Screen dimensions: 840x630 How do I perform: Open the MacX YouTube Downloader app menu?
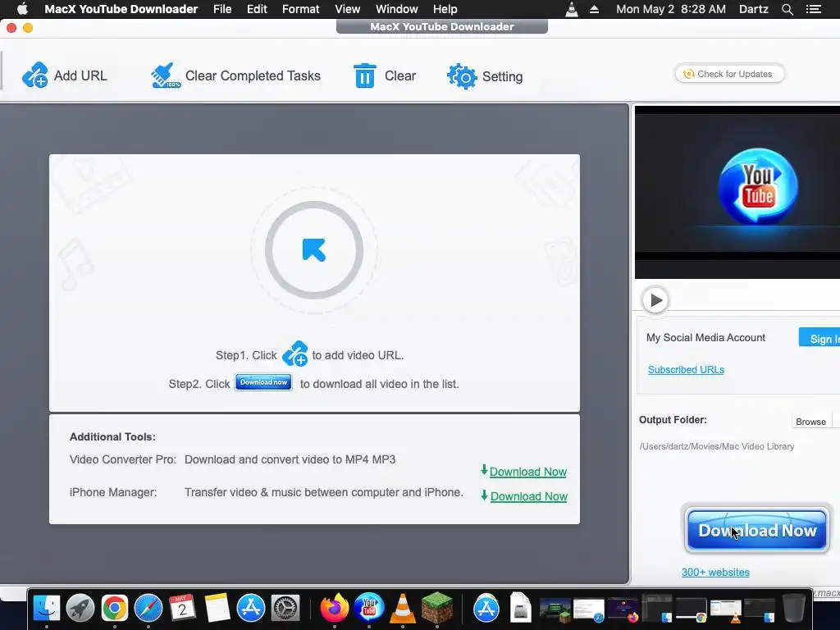pos(121,9)
